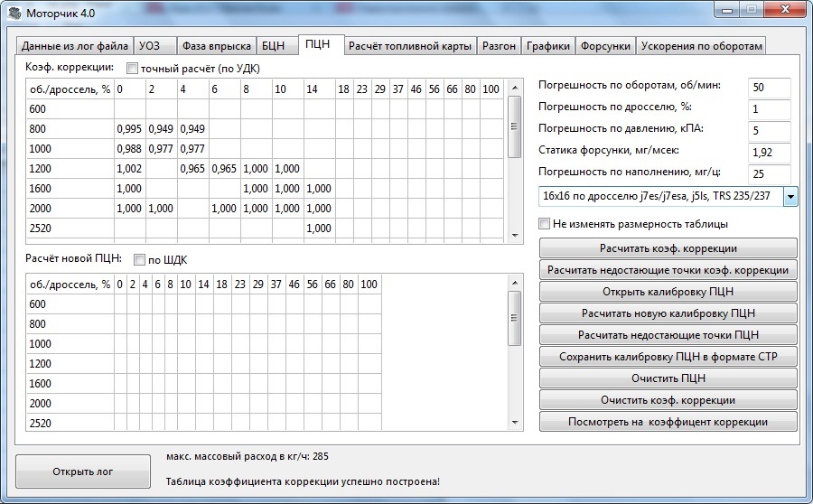813x504 pixels.
Task: Go to Фаза впрыска tab
Action: pos(216,46)
